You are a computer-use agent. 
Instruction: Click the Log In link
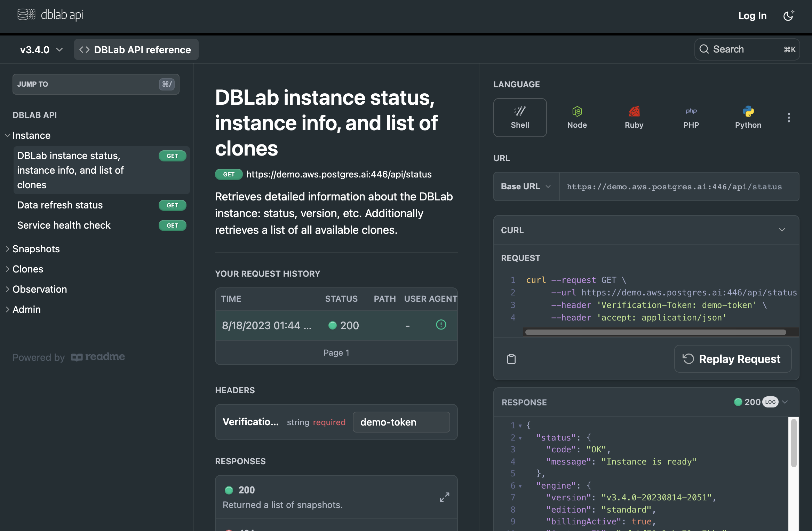[x=752, y=16]
